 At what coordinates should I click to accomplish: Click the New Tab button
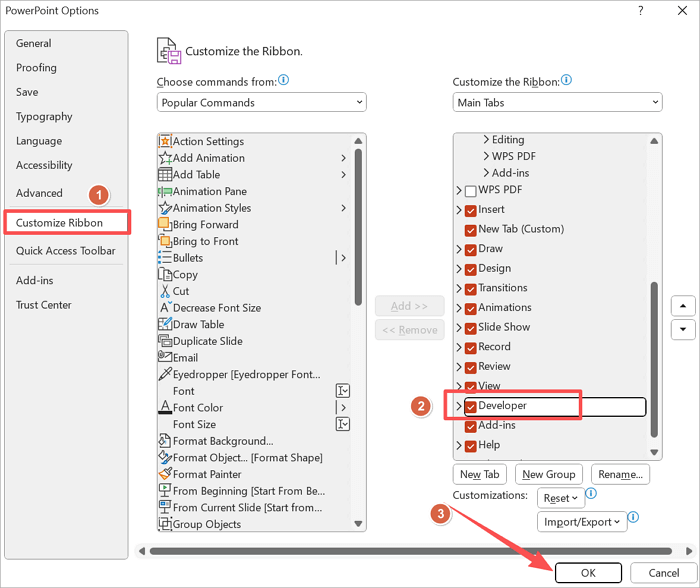(x=479, y=474)
